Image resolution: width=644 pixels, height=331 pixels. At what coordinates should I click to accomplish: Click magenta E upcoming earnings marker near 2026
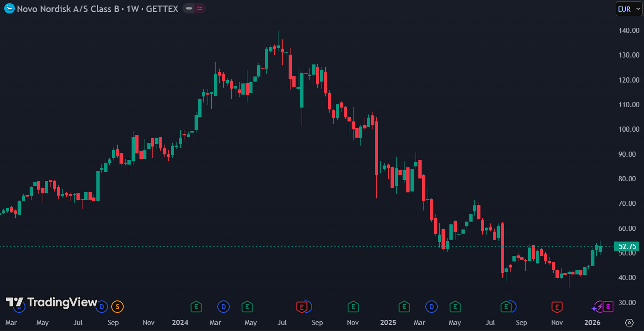(608, 306)
